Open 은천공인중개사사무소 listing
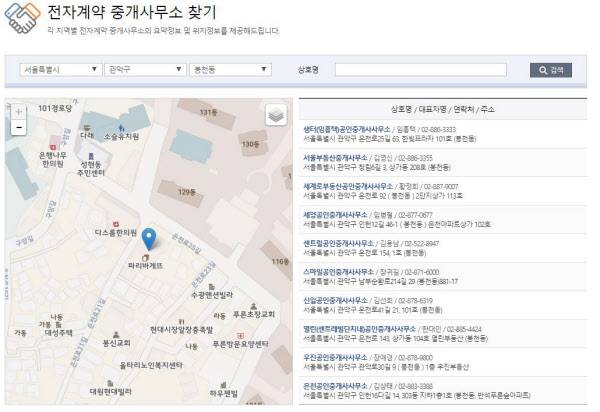This screenshot has height=412, width=600. coord(335,386)
